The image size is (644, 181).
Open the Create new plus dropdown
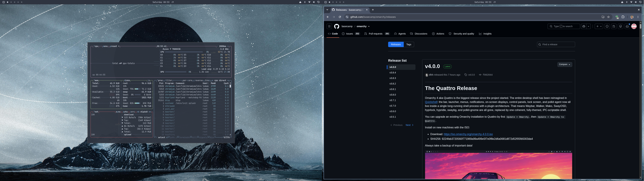[599, 26]
